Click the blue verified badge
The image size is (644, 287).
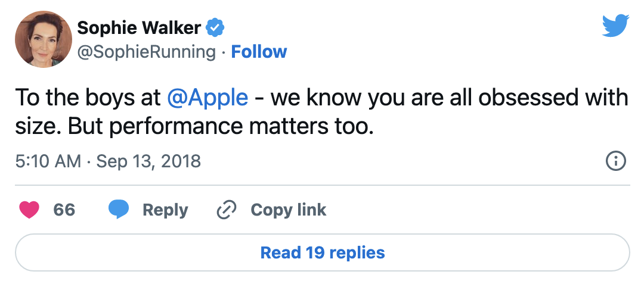[215, 27]
